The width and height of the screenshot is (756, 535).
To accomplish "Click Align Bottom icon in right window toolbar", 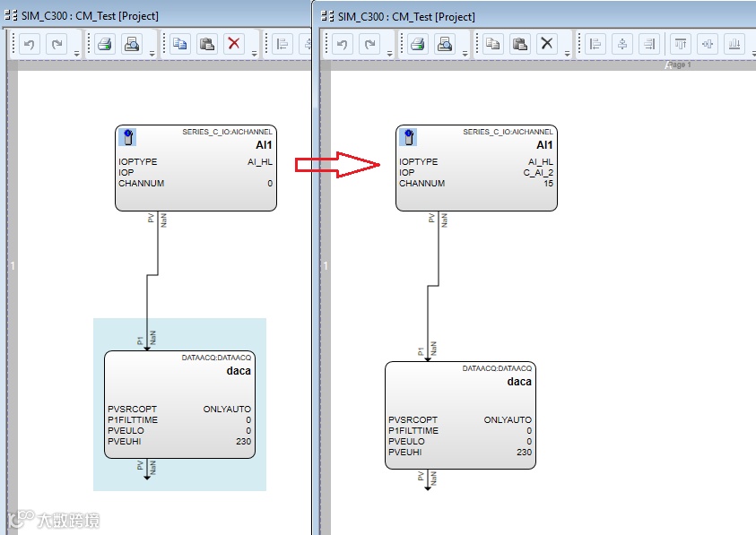I will click(734, 44).
